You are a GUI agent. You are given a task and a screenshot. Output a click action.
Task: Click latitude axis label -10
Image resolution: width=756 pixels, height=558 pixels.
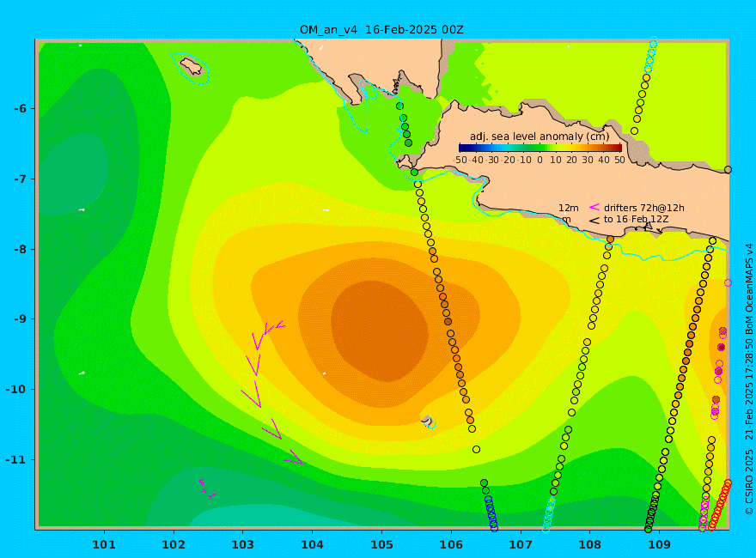16,389
